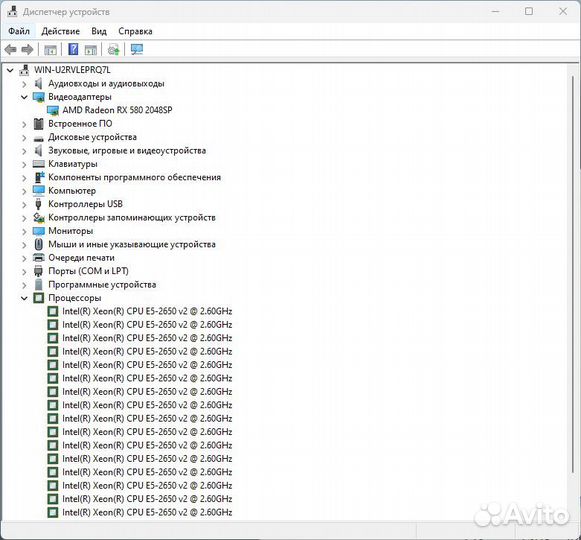
Task: Select AMD Radeon RX 580 2048SP label
Action: 117,110
